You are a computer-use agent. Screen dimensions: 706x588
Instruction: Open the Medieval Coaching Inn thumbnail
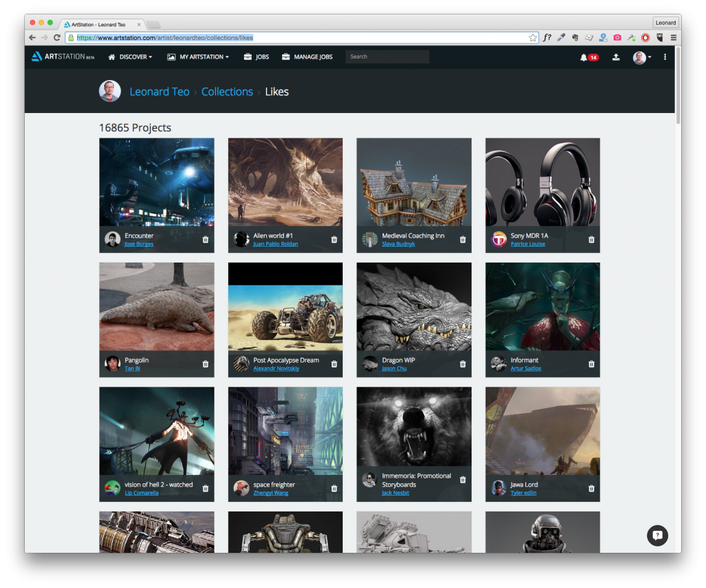pyautogui.click(x=414, y=182)
